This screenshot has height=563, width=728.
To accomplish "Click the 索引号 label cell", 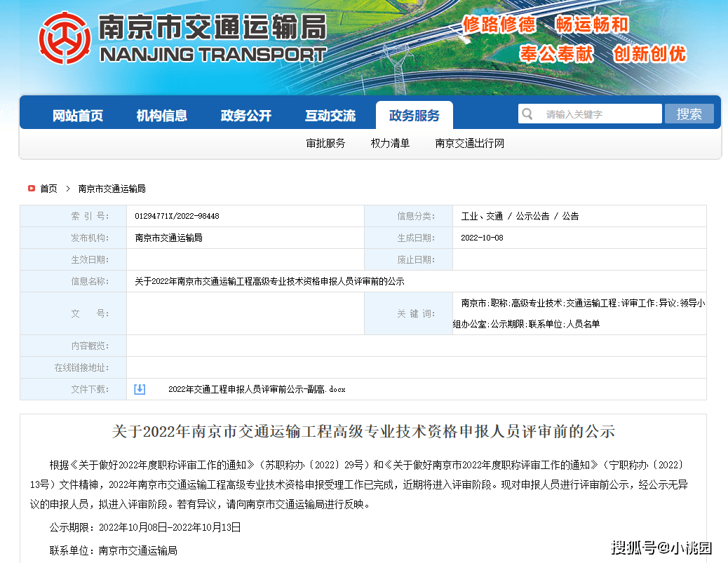I will tap(74, 216).
